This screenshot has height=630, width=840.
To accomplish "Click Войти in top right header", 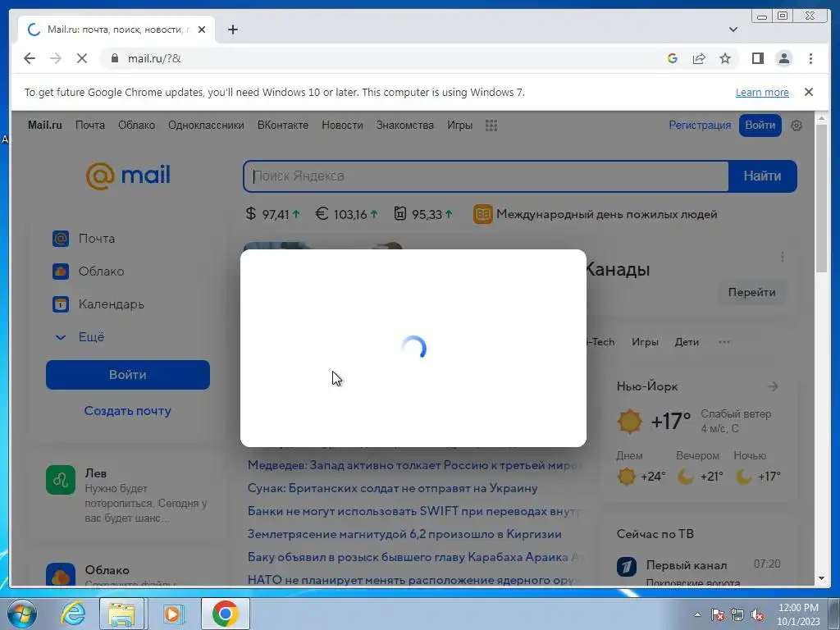I will tap(760, 126).
